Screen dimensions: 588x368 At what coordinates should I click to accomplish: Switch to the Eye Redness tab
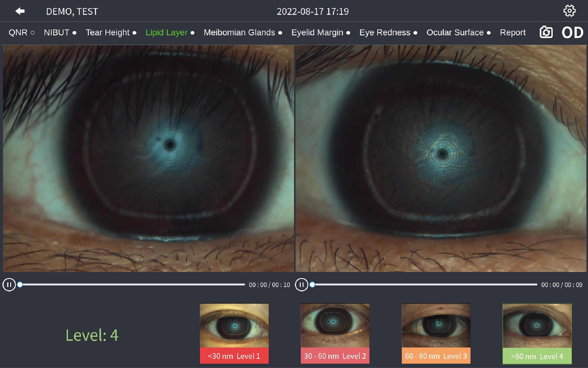click(x=388, y=33)
